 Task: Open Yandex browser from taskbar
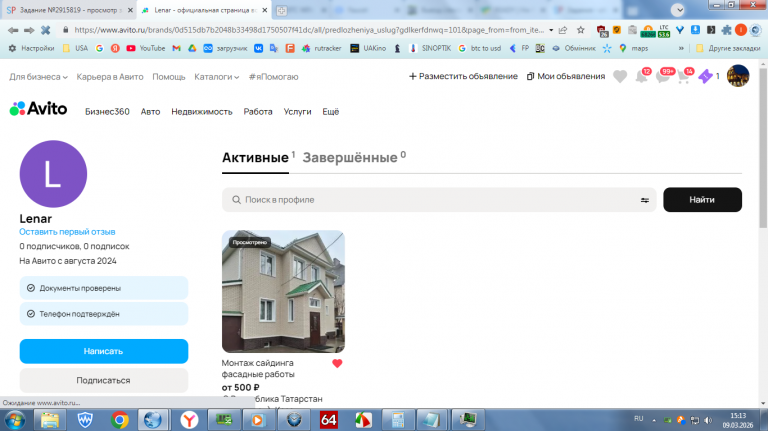click(189, 420)
